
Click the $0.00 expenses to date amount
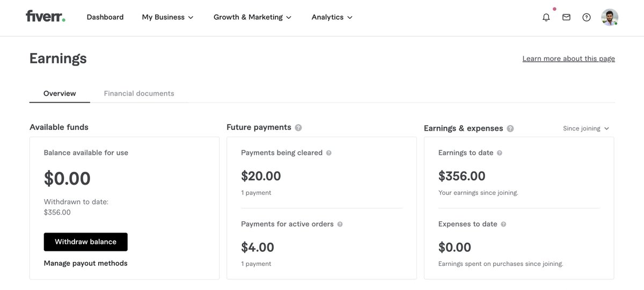[455, 248]
